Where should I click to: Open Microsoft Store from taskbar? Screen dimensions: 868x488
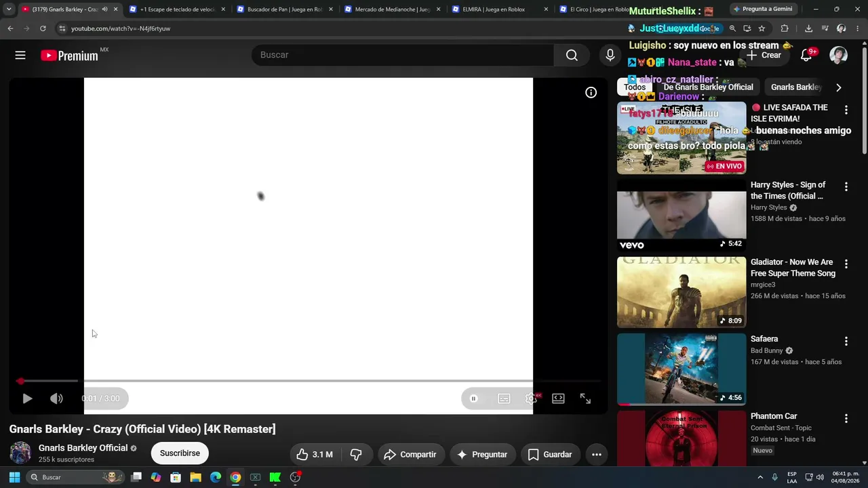tap(176, 477)
